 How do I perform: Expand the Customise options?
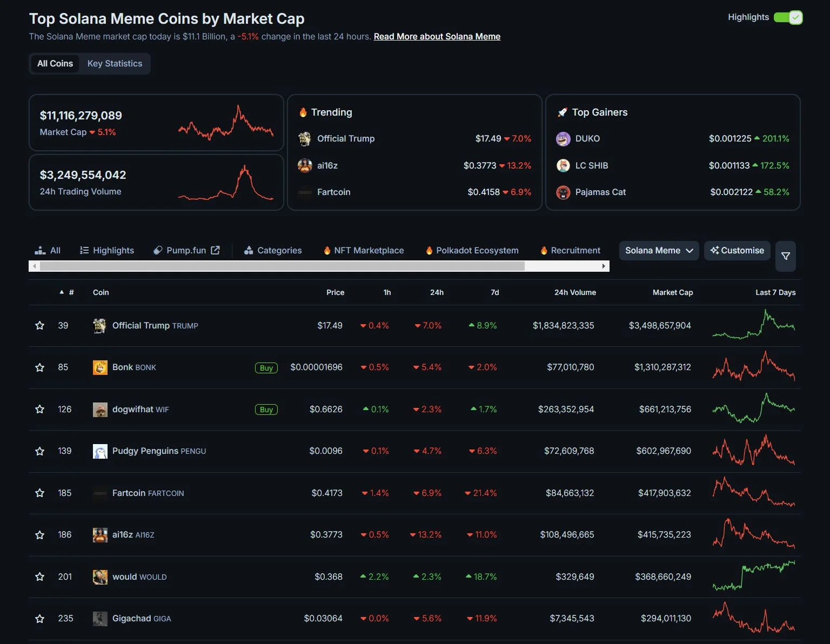(x=737, y=250)
